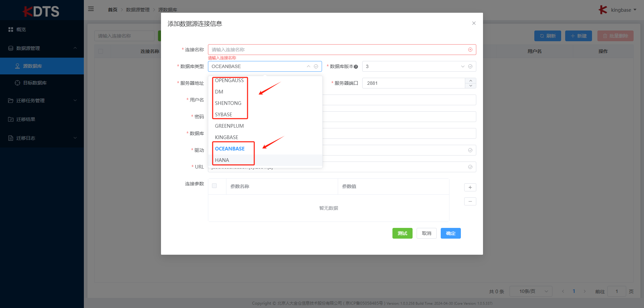Choose the GREENPLUM option
Screen dimensions: 644x308
(x=229, y=126)
